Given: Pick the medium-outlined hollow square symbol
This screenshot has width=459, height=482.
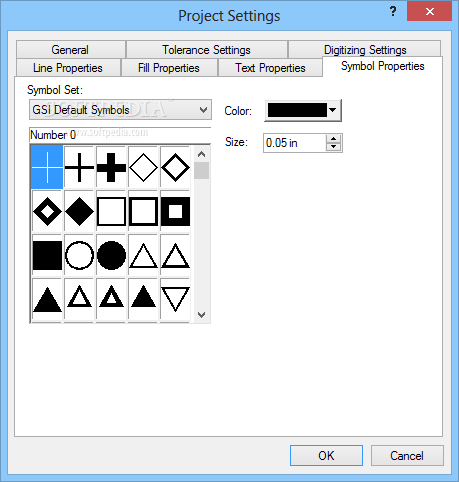Looking at the screenshot, I should tap(143, 211).
